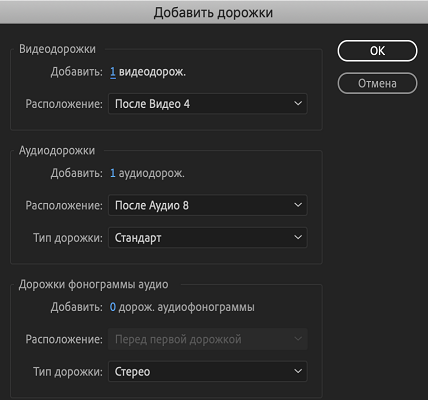Edit the audio submix tracks count 0
Viewport: 428px width, 400px height.
(x=113, y=307)
